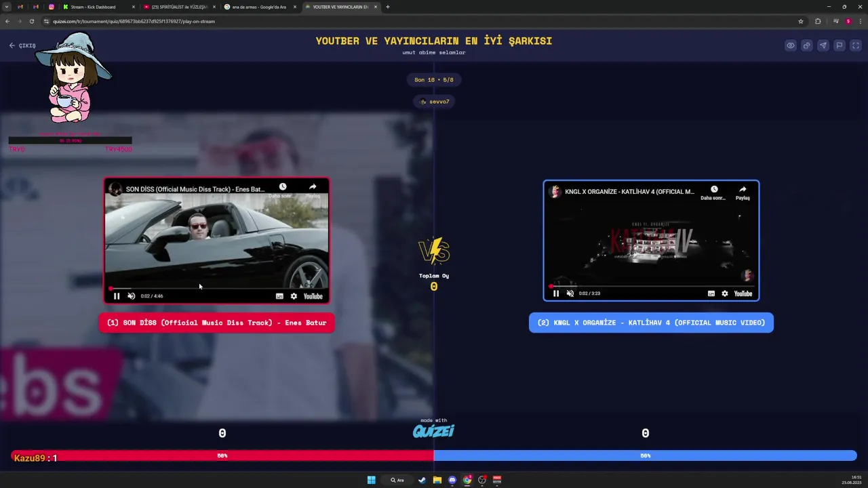Click channel avatar on KATLİHAV 4 video
Image resolution: width=868 pixels, height=488 pixels.
pyautogui.click(x=555, y=192)
